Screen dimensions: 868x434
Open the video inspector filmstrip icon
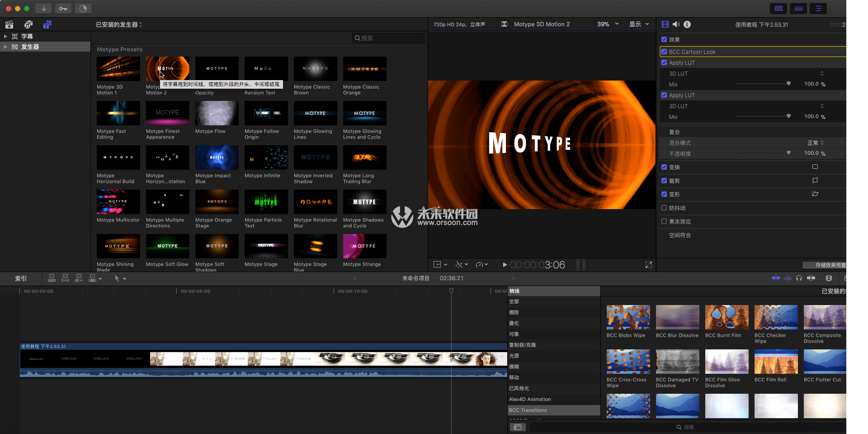[665, 24]
